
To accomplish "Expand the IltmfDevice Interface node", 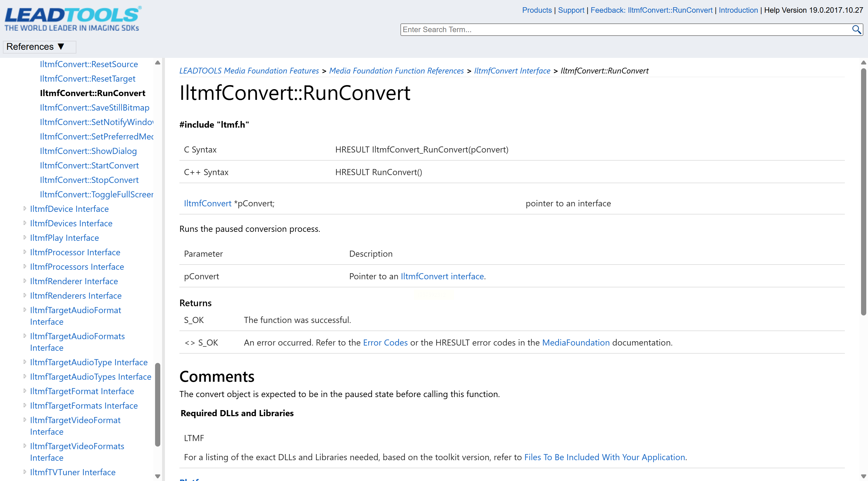I will [x=25, y=209].
